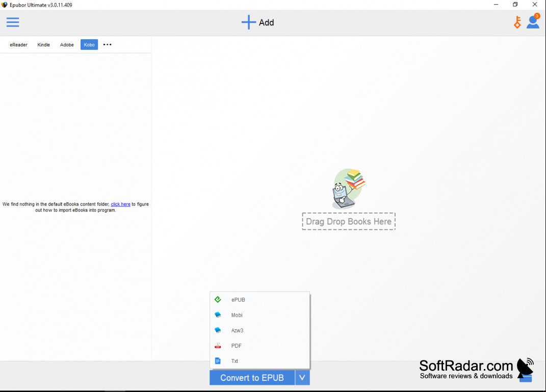
Task: Select PDF output format
Action: click(x=260, y=346)
